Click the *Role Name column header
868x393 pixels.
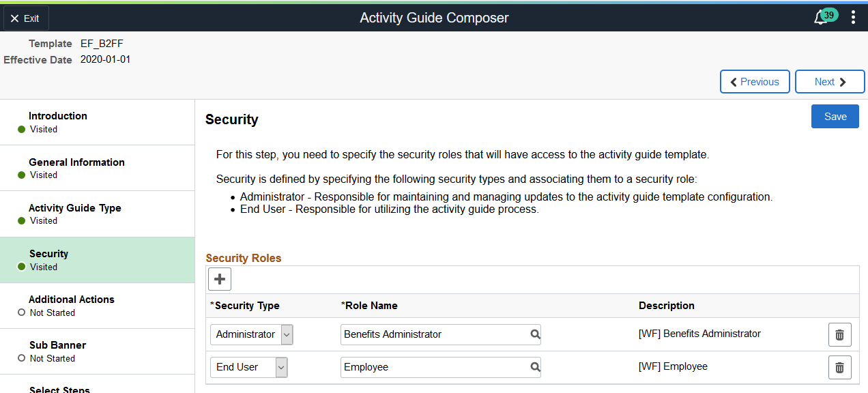point(369,306)
